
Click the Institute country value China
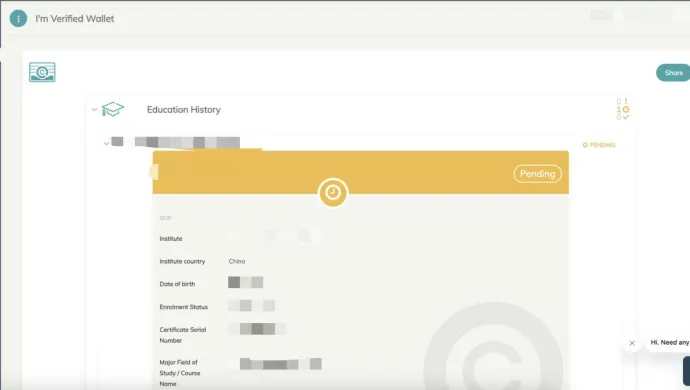[237, 261]
